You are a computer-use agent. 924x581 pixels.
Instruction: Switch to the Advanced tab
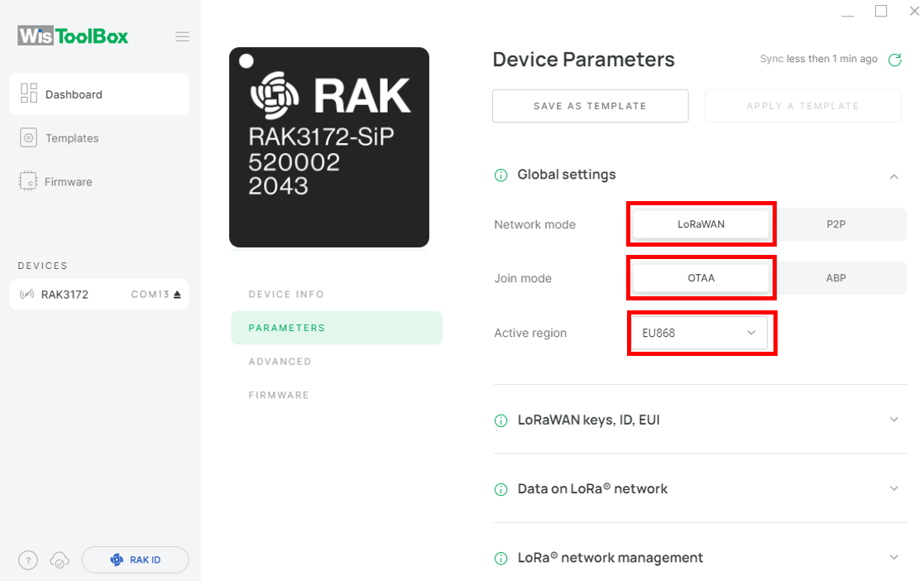point(280,362)
